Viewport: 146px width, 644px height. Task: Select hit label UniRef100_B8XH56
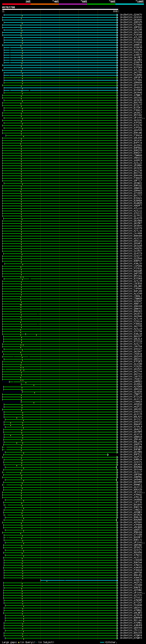[131, 552]
